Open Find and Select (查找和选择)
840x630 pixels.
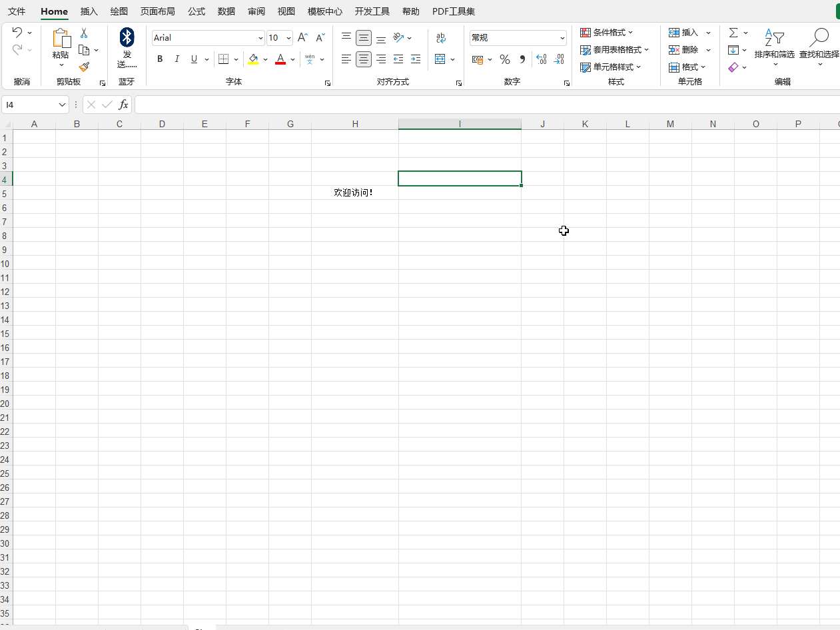click(x=819, y=47)
